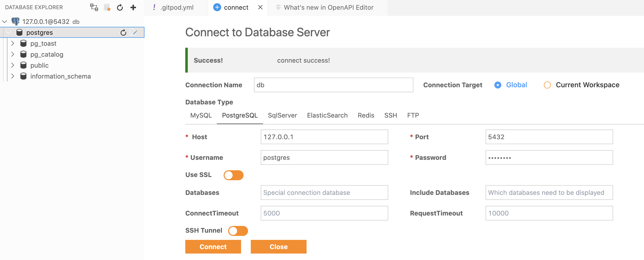Screen dimensions: 644x260
Task: Expand the public schema node
Action: click(12, 65)
